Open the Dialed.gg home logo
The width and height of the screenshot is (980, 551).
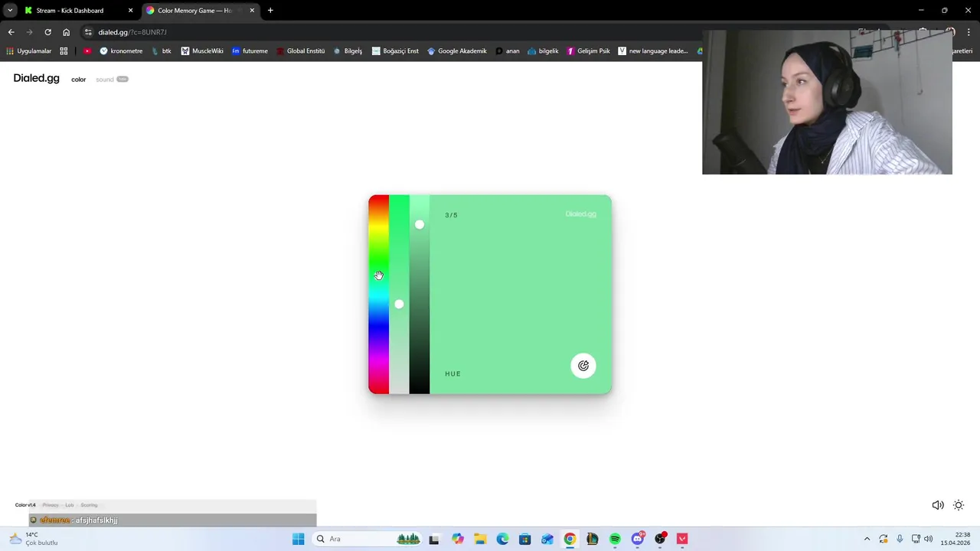click(36, 78)
